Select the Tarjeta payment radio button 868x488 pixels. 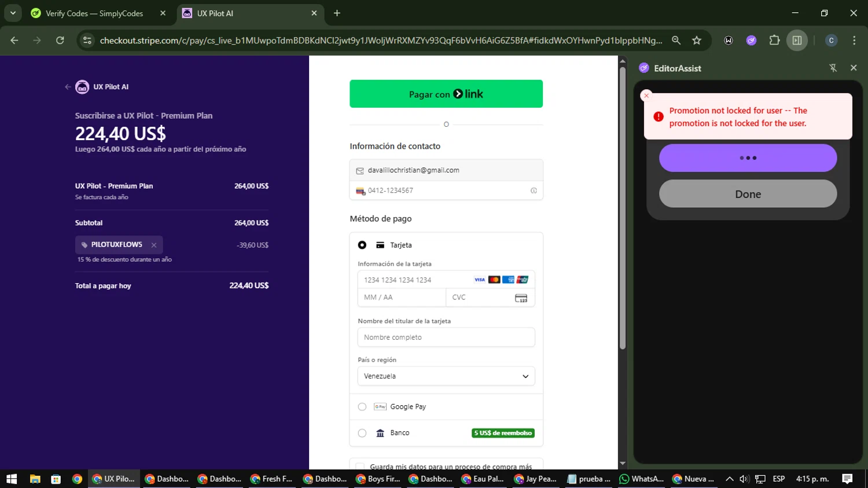tap(362, 245)
